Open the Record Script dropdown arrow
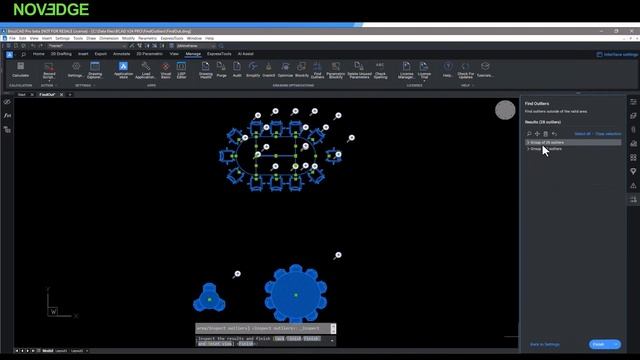 49,81
